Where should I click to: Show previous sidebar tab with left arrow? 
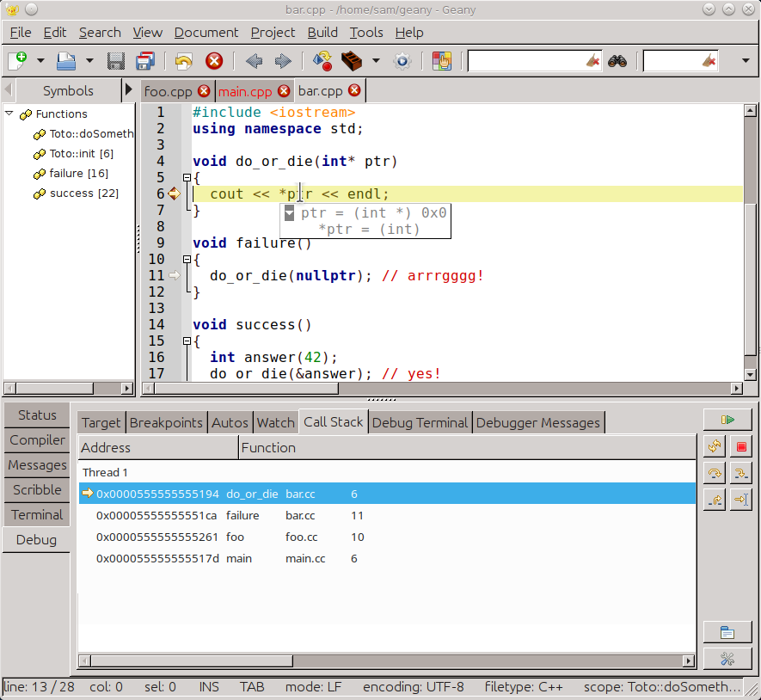point(9,89)
